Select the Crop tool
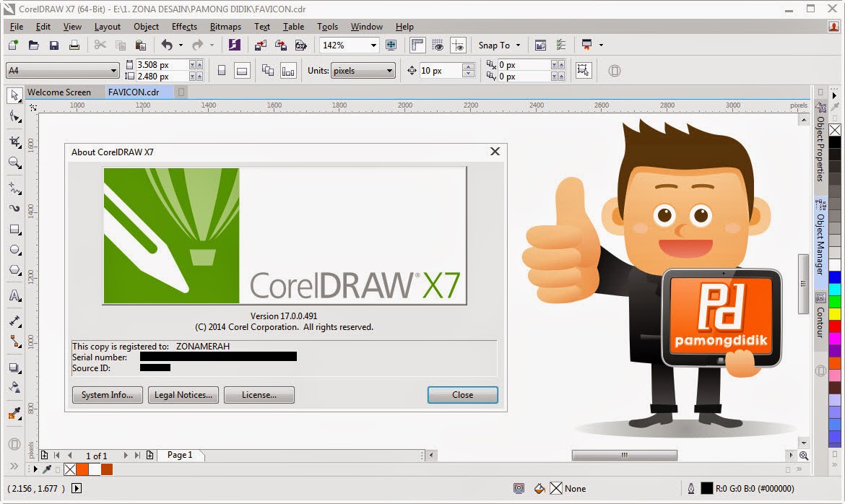Image resolution: width=845 pixels, height=504 pixels. 14,142
